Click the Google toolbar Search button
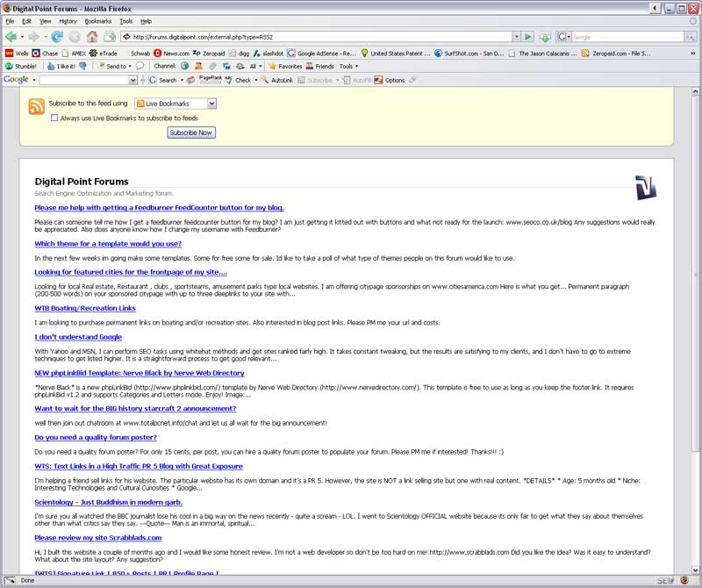The height and width of the screenshot is (588, 702). coord(163,80)
